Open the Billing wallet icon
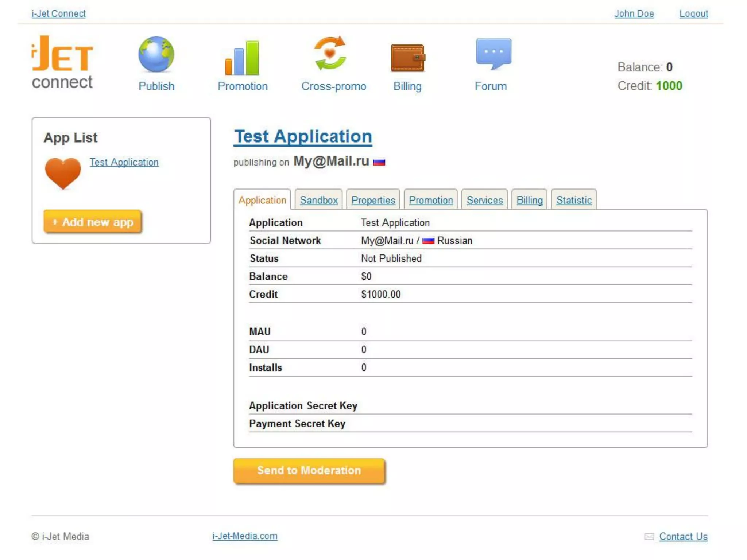747x560 pixels. 407,58
